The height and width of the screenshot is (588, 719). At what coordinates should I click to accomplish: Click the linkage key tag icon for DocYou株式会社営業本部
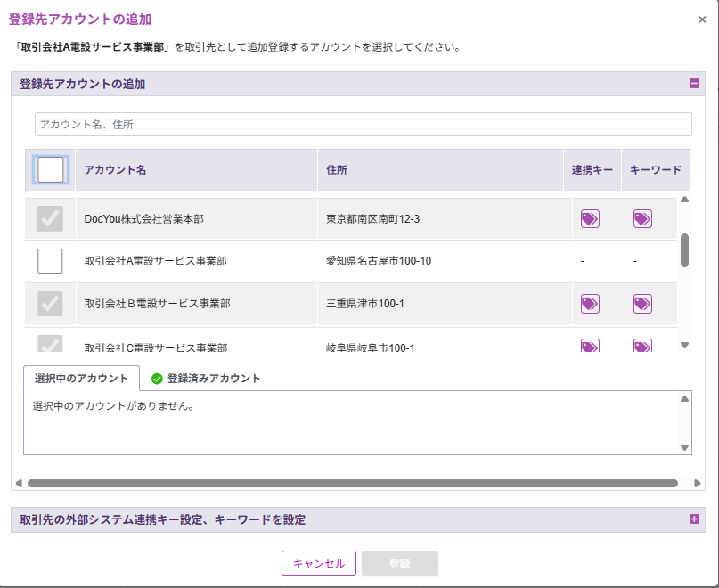tap(590, 219)
